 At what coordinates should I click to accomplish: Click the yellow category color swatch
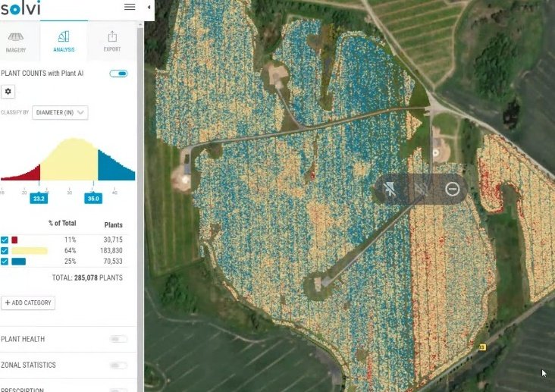30,251
